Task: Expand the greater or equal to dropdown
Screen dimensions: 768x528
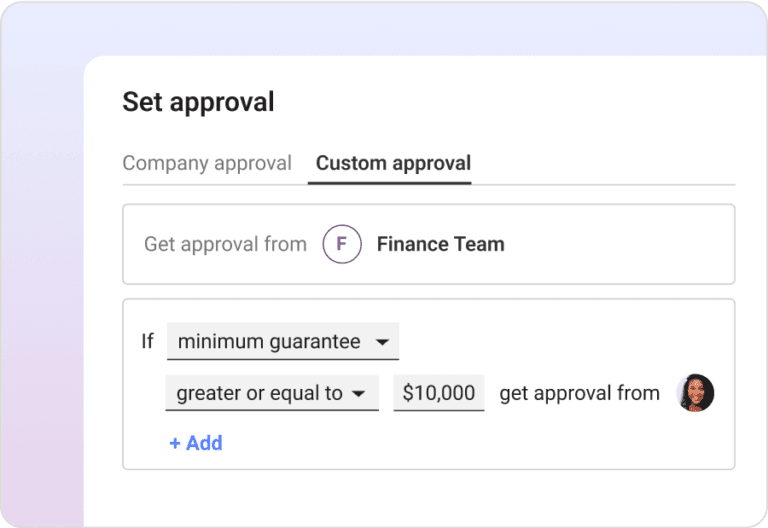Action: [272, 393]
